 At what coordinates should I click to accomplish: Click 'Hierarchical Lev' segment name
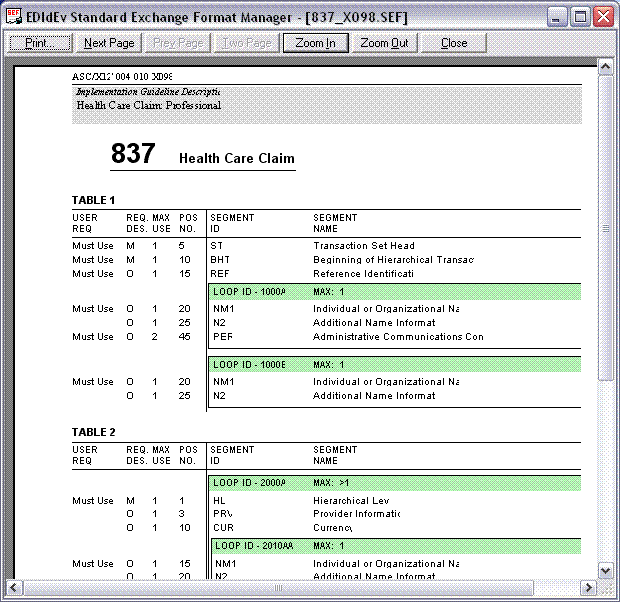point(351,501)
